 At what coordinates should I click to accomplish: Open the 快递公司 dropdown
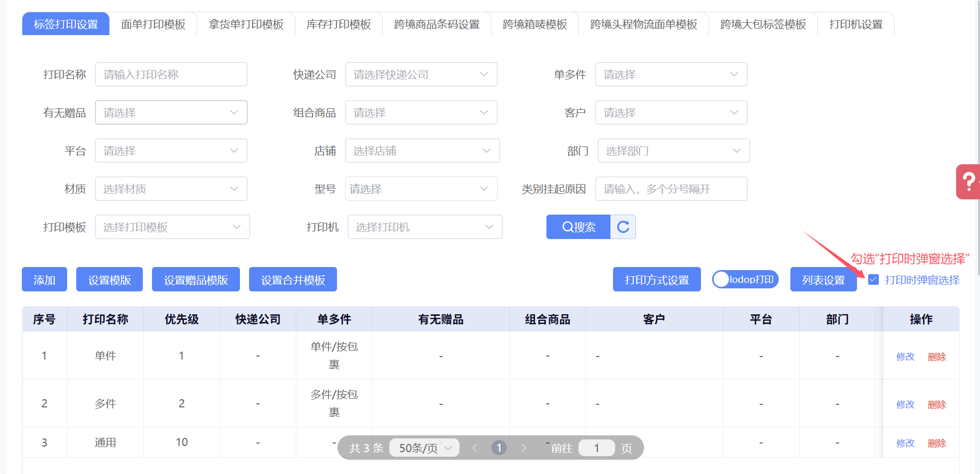coord(421,75)
